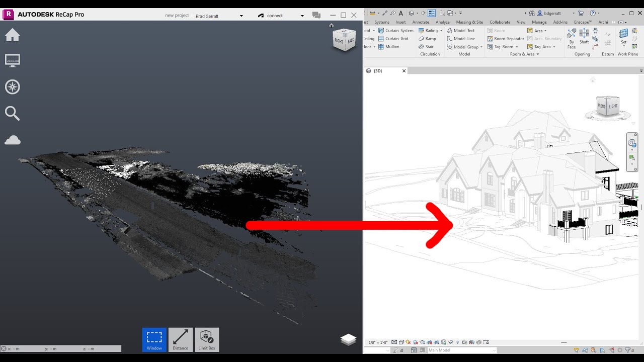Open the ReCap navigation compass icon
The height and width of the screenshot is (362, 644).
coord(13,87)
